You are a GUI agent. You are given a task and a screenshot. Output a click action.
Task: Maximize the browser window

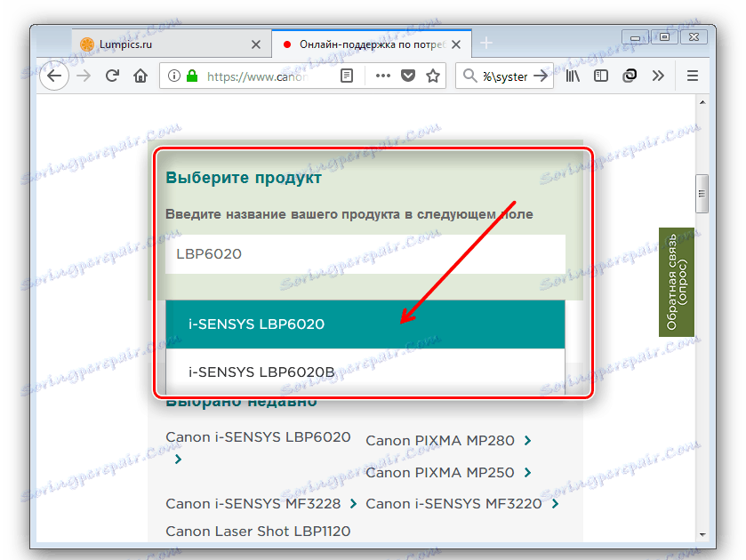[665, 37]
